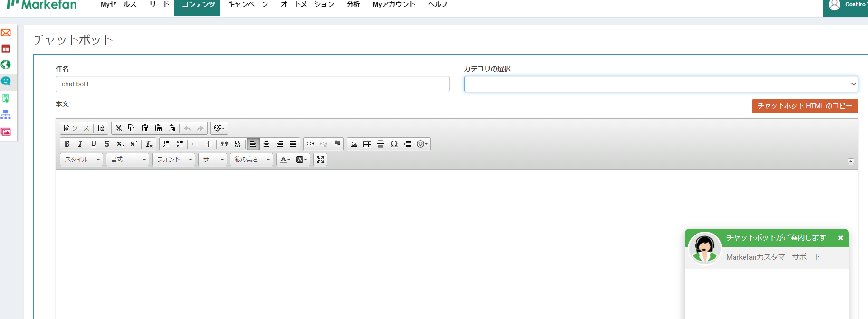Open the フォント font dropdown
868x319 pixels.
174,159
